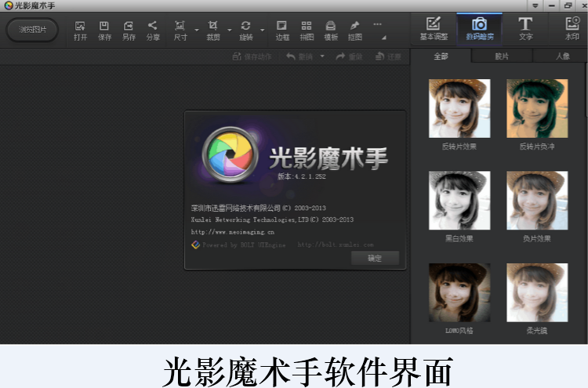Open a picture with 打开 icon
The image size is (588, 388).
(x=80, y=31)
